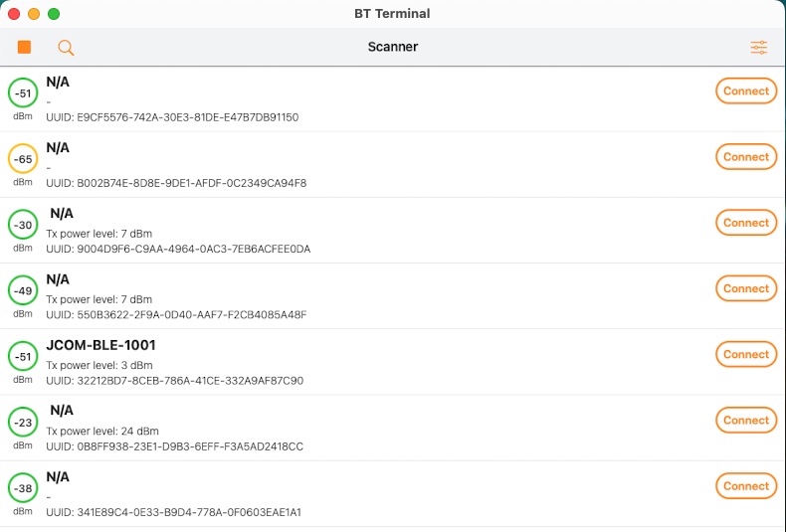Connect to device with UUID starting B002B74E
Image resolution: width=786 pixels, height=532 pixels.
(x=745, y=157)
